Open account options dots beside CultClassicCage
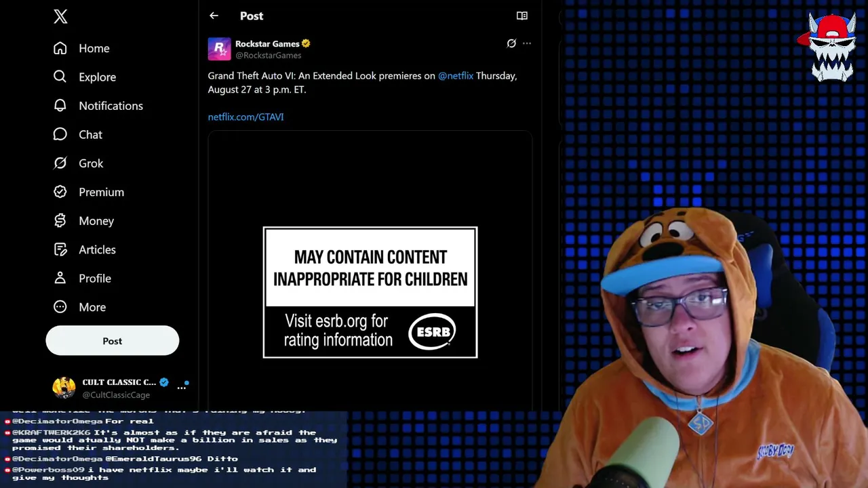 point(182,388)
